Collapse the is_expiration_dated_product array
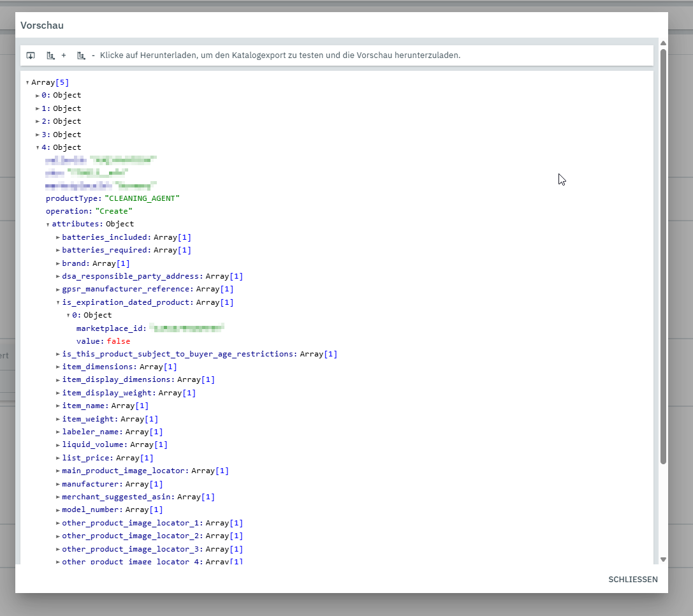This screenshot has height=616, width=693. [x=58, y=303]
